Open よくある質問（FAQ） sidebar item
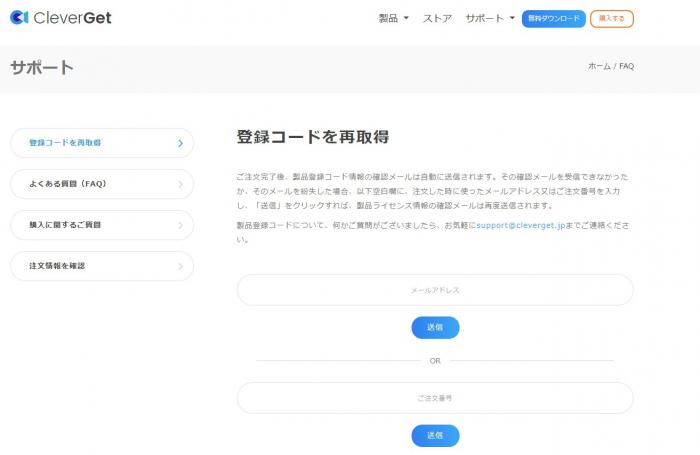The width and height of the screenshot is (700, 455). coord(102,184)
